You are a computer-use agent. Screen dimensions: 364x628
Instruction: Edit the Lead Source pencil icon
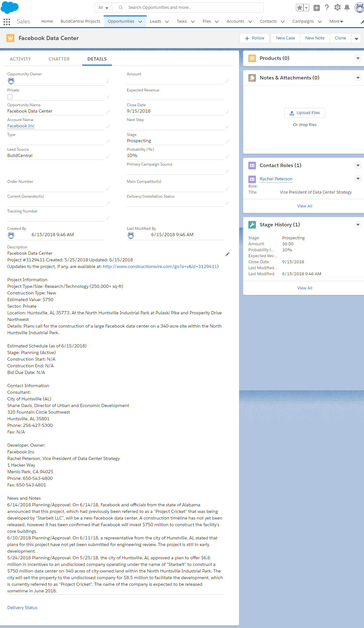(x=108, y=156)
